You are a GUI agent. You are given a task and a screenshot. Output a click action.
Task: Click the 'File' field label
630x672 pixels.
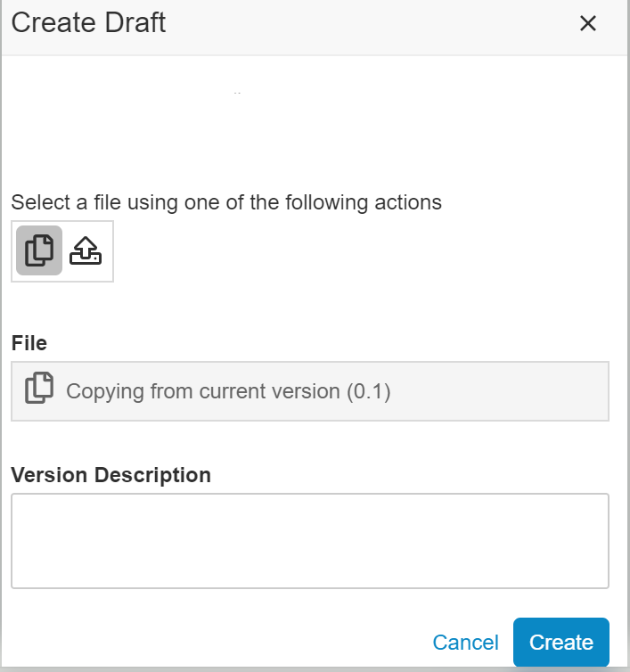click(29, 343)
